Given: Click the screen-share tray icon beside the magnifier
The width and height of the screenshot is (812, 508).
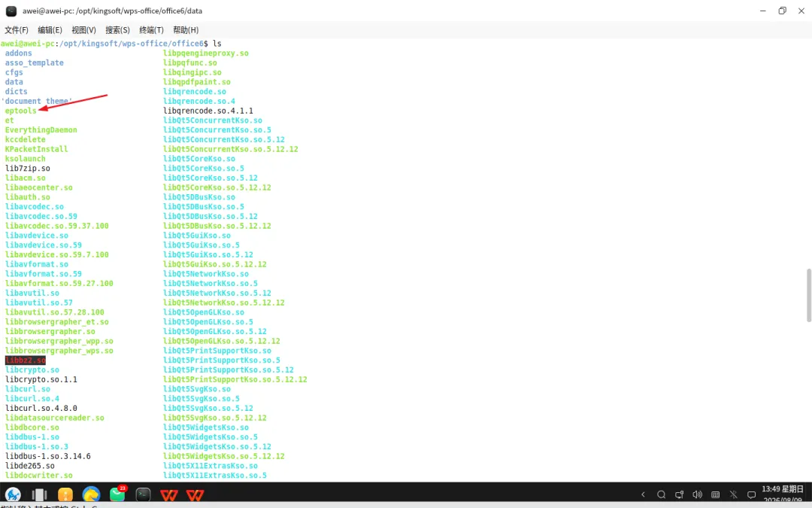Looking at the screenshot, I should (680, 494).
